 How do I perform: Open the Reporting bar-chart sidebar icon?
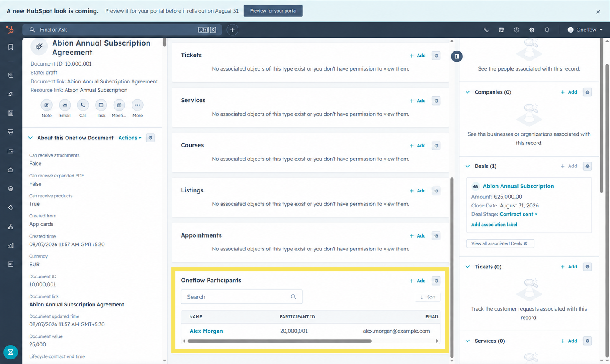10,245
